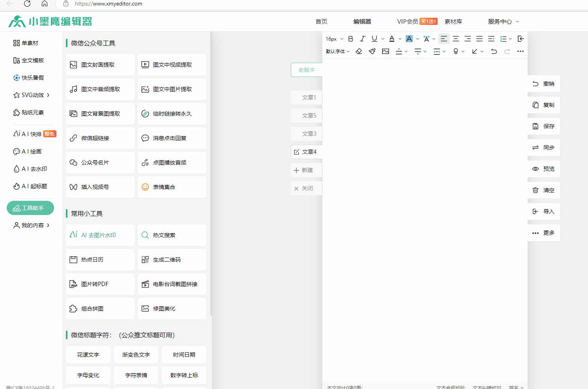The width and height of the screenshot is (588, 389).
Task: Open the 生成二维码 tool
Action: click(x=172, y=260)
